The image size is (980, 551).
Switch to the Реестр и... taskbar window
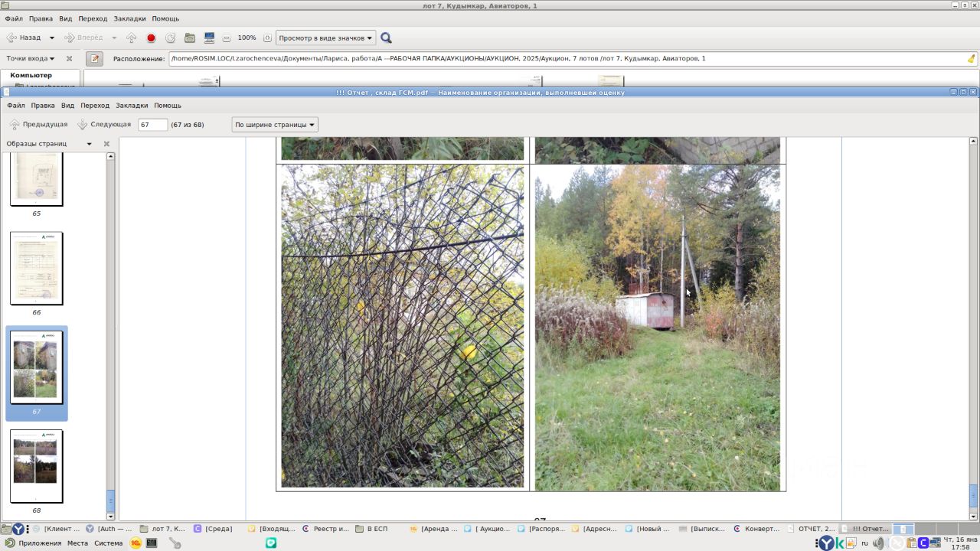point(326,529)
